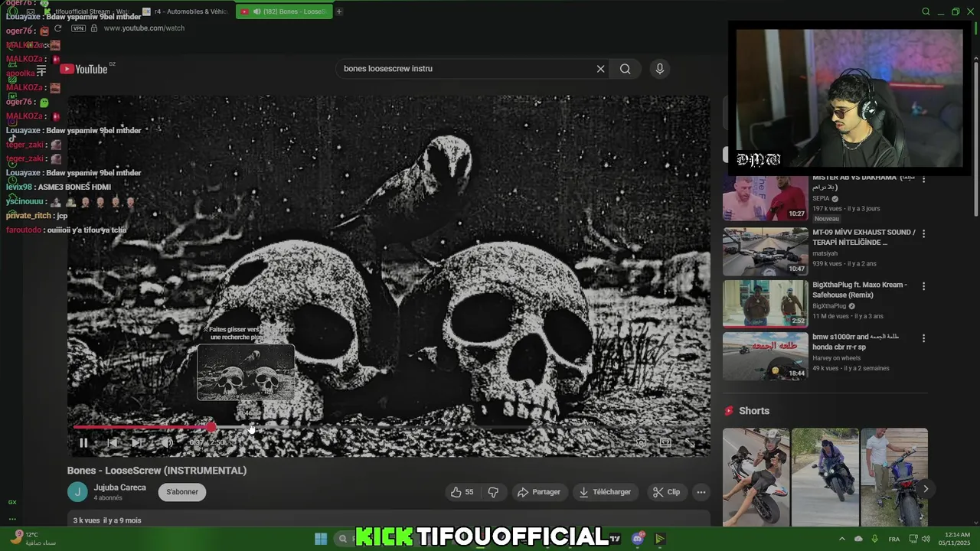Image resolution: width=980 pixels, height=551 pixels.
Task: Open the green app icon next to Discord
Action: tap(660, 539)
